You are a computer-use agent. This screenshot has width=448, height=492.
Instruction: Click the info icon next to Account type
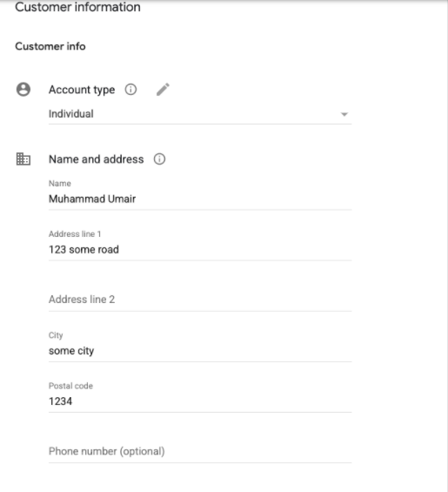(x=130, y=90)
